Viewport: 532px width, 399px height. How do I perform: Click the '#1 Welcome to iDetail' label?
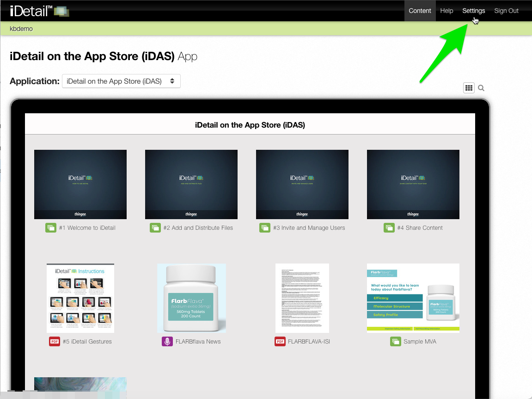(87, 227)
